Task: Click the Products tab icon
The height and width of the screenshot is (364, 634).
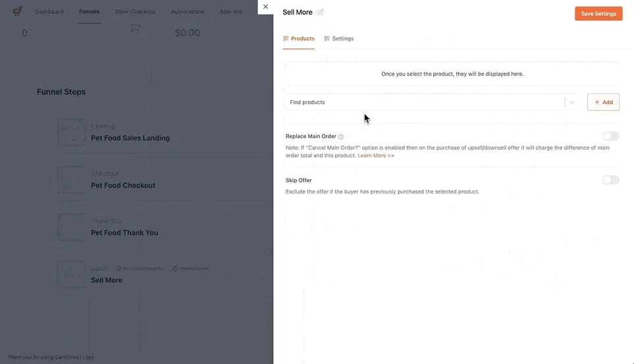Action: [x=286, y=38]
